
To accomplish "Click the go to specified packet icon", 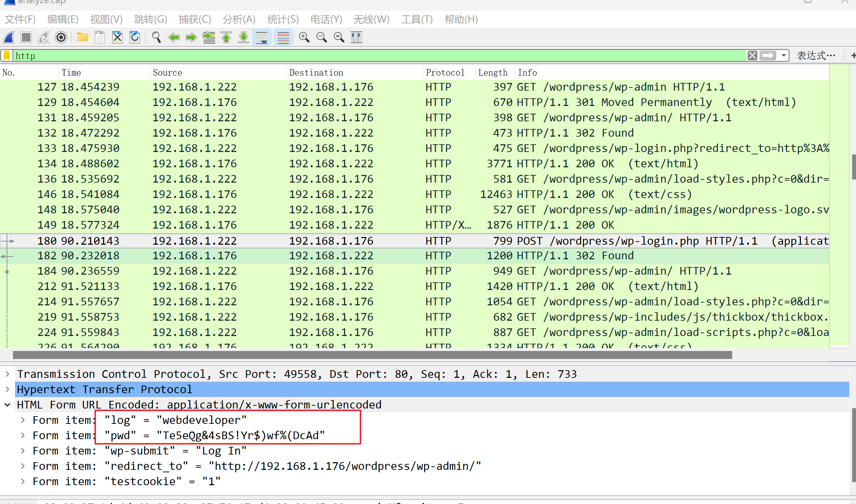I will pyautogui.click(x=209, y=37).
